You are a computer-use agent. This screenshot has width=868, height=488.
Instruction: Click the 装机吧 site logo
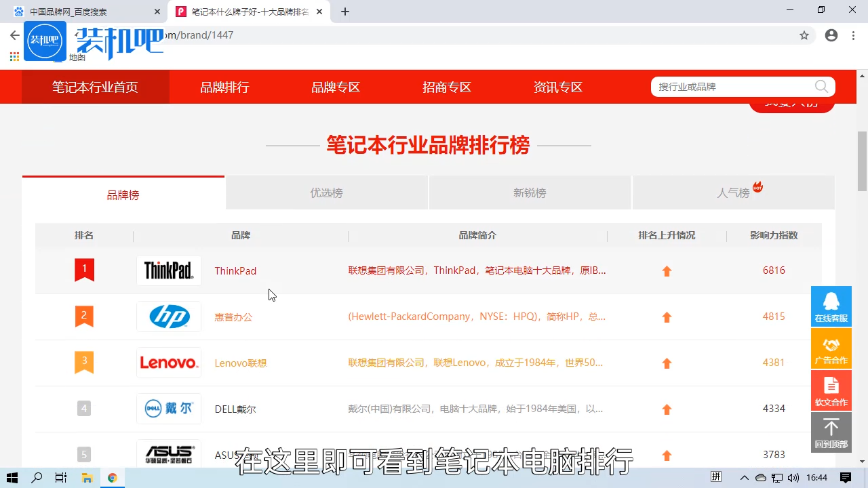click(x=45, y=41)
